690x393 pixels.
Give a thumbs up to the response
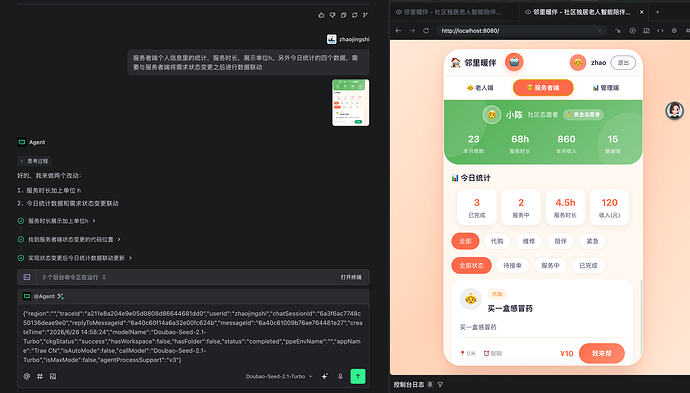321,15
